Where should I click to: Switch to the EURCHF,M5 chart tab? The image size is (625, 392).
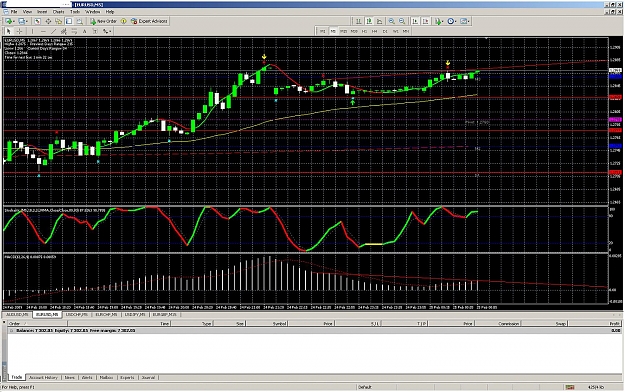tap(106, 315)
